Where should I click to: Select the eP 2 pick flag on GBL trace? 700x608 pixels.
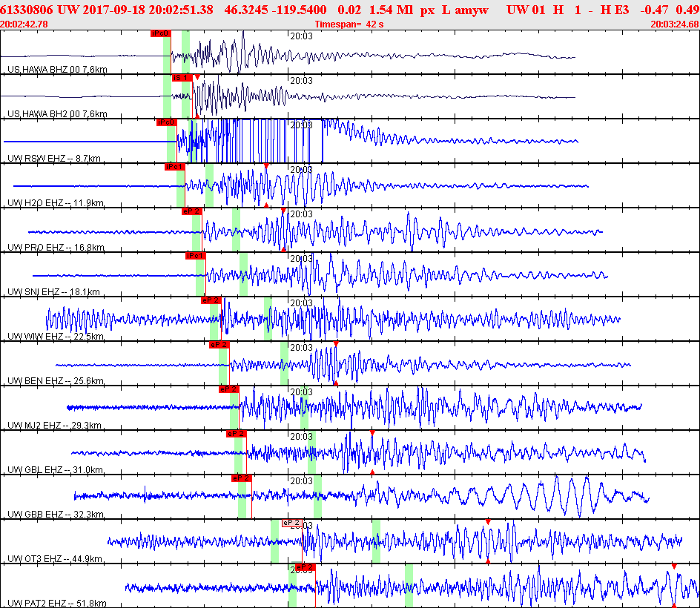point(236,434)
